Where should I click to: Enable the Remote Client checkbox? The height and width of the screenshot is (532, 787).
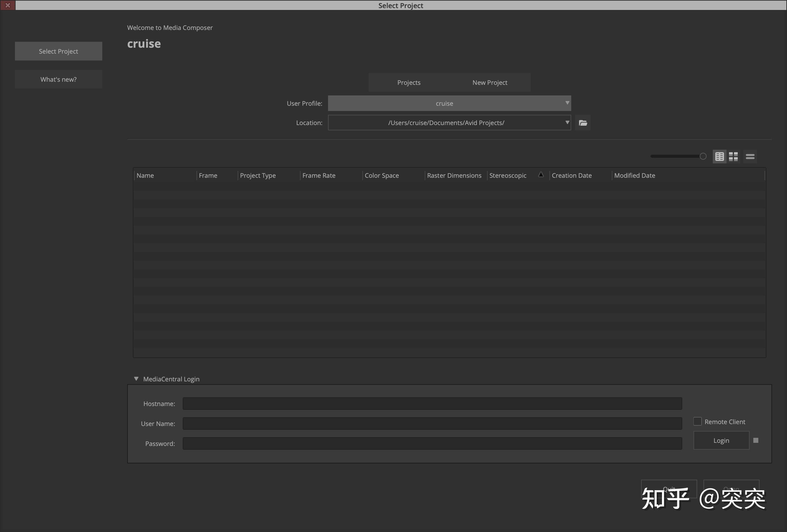click(x=697, y=421)
